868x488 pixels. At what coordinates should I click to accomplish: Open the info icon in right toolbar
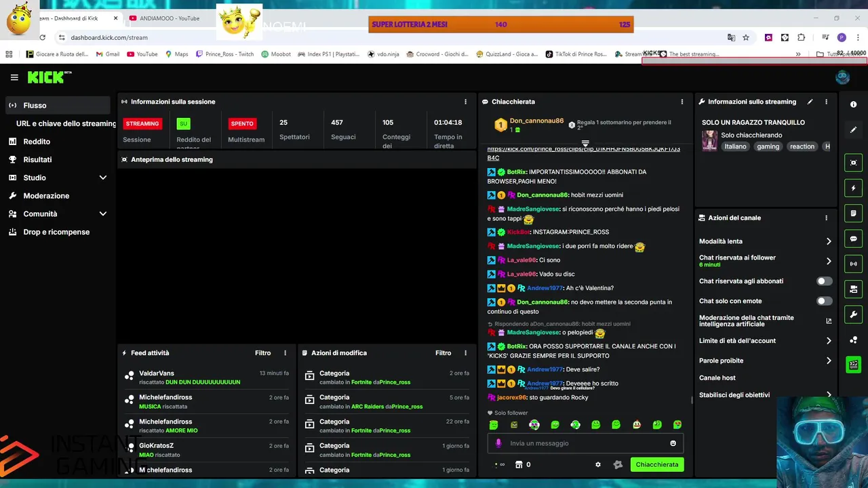[x=853, y=104]
